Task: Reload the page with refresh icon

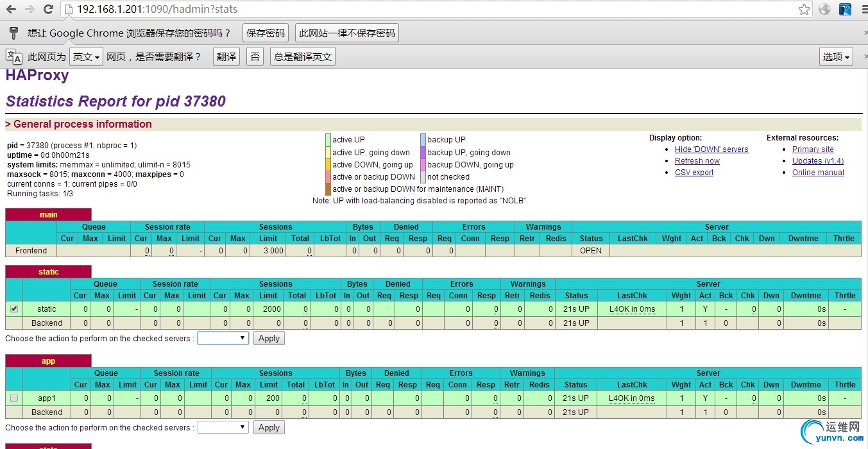Action: (48, 9)
